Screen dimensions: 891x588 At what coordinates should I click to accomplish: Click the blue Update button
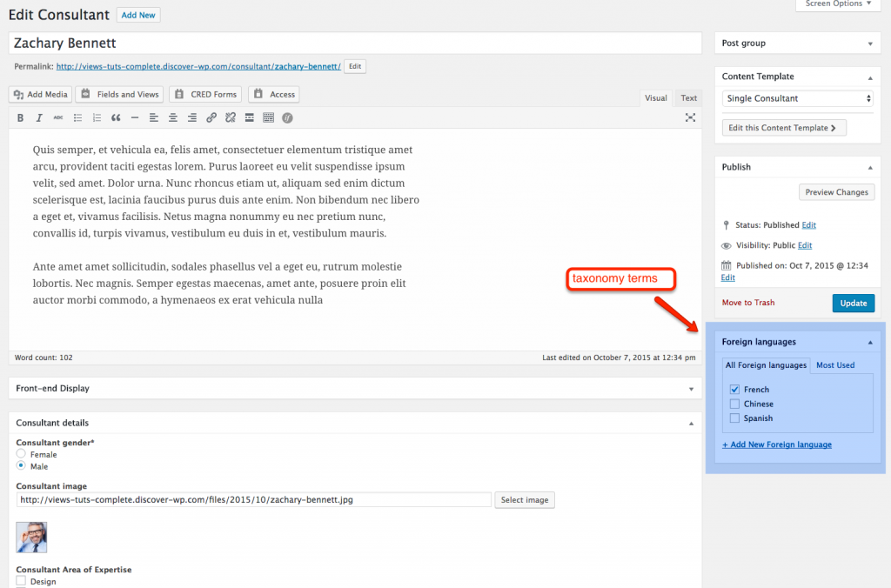[x=853, y=303]
